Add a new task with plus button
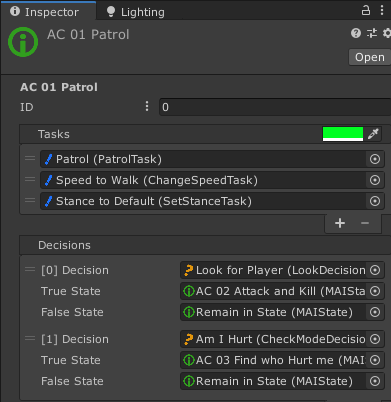The image size is (391, 402). pyautogui.click(x=340, y=223)
